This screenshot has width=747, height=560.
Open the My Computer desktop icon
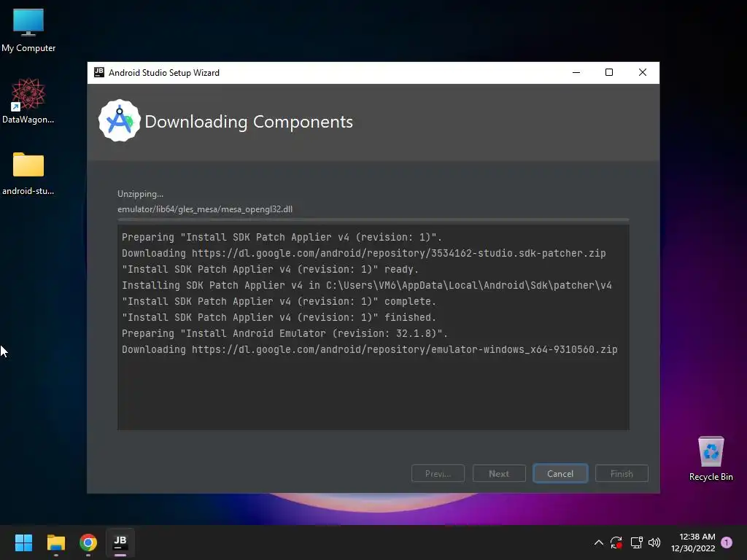click(28, 31)
